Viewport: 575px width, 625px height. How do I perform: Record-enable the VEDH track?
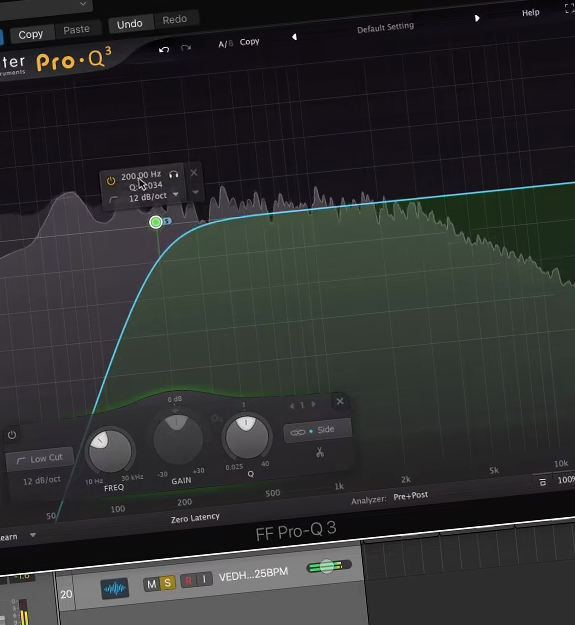[x=188, y=581]
